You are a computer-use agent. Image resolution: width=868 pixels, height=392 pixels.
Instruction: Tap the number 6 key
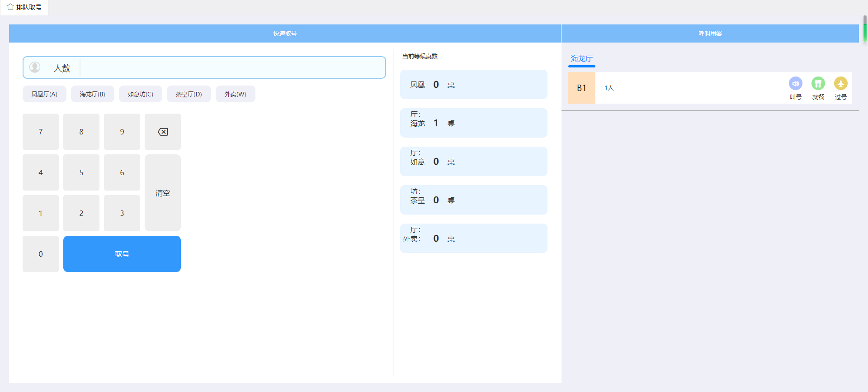[122, 172]
